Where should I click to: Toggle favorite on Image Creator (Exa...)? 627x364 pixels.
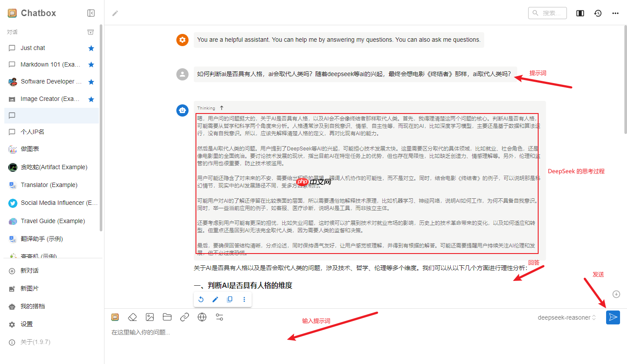click(91, 99)
